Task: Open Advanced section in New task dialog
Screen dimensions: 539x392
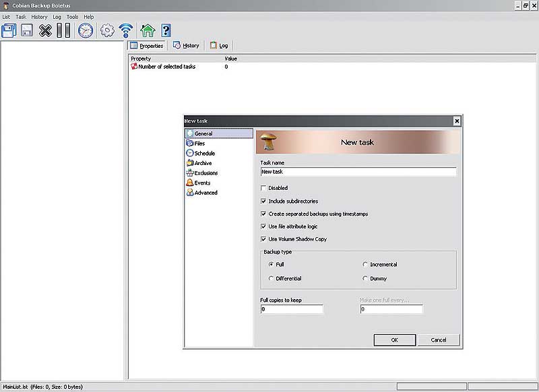Action: pos(201,193)
